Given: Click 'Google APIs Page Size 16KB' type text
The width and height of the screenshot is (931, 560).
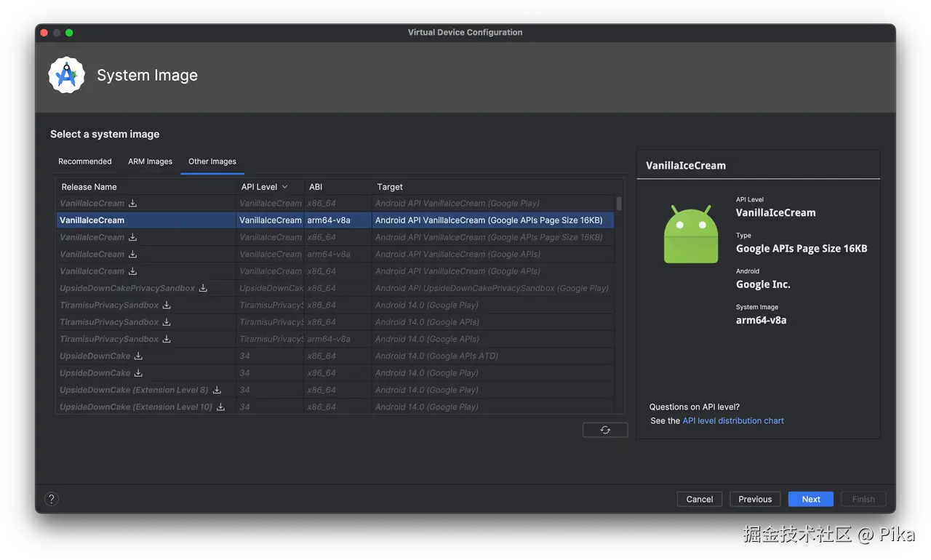Looking at the screenshot, I should pyautogui.click(x=802, y=249).
